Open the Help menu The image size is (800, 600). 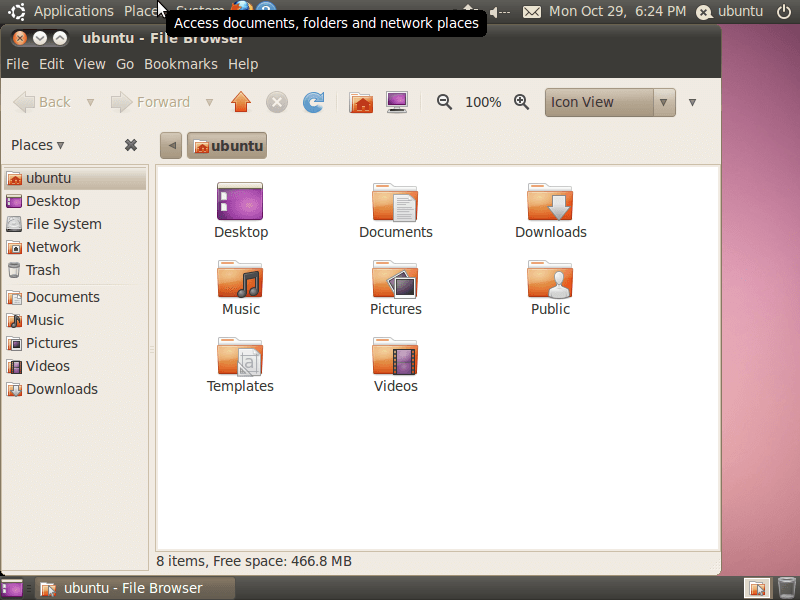tap(243, 64)
